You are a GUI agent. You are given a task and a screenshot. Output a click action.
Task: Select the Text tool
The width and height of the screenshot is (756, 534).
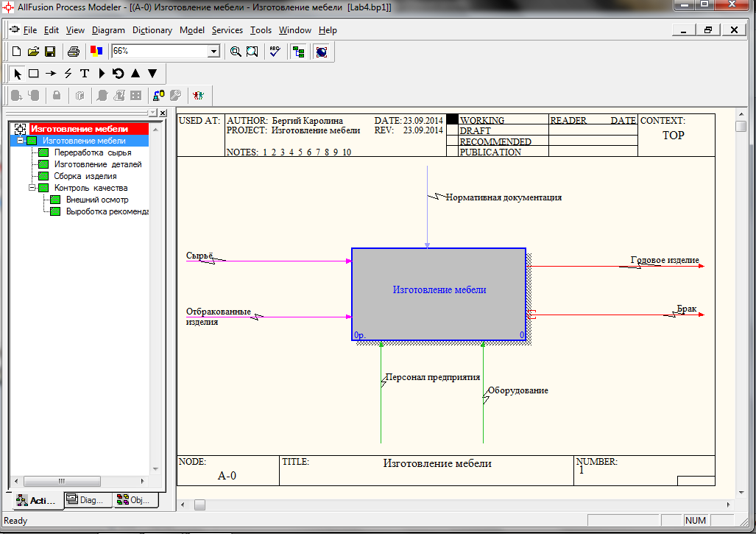(85, 74)
